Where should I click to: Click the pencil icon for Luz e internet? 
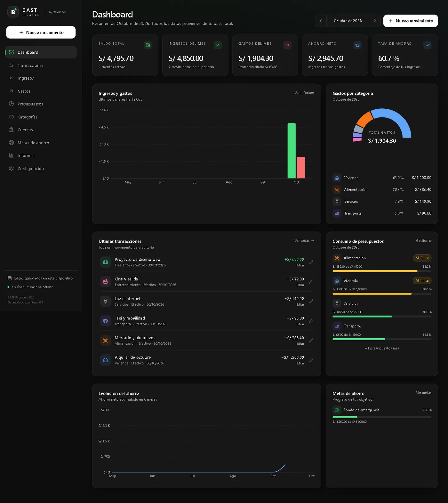pyautogui.click(x=311, y=301)
